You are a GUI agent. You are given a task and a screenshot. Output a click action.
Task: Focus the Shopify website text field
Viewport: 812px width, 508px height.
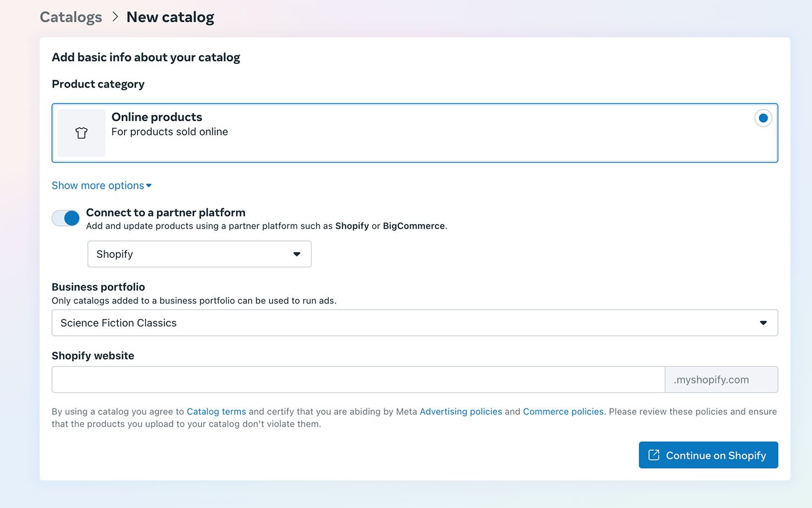click(x=358, y=380)
